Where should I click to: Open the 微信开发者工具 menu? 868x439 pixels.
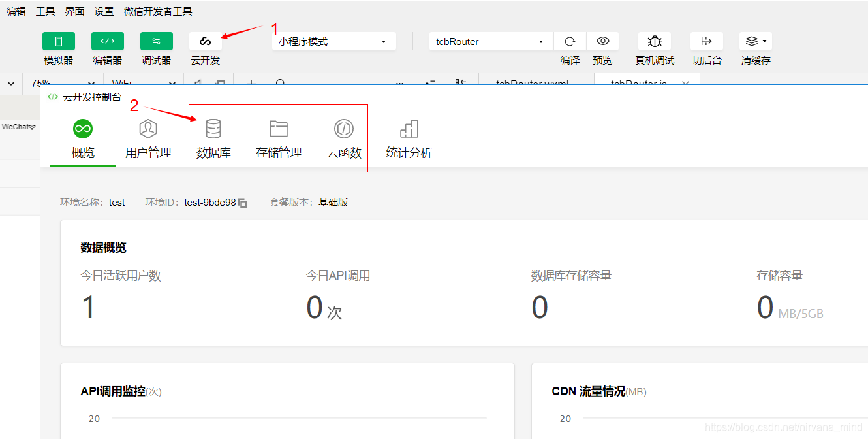coord(158,11)
